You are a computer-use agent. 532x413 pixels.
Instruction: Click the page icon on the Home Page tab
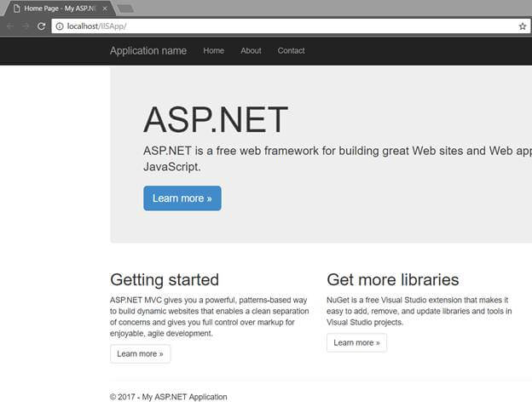click(x=16, y=9)
